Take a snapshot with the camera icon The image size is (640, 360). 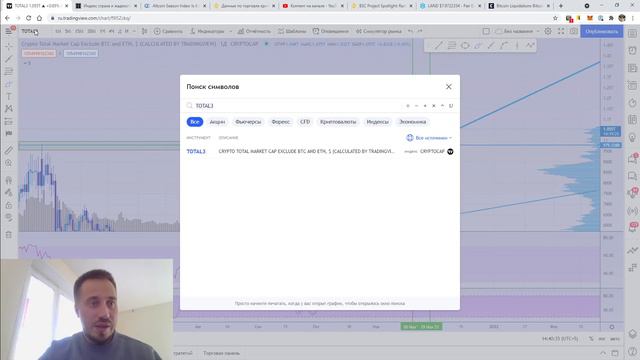click(x=574, y=31)
